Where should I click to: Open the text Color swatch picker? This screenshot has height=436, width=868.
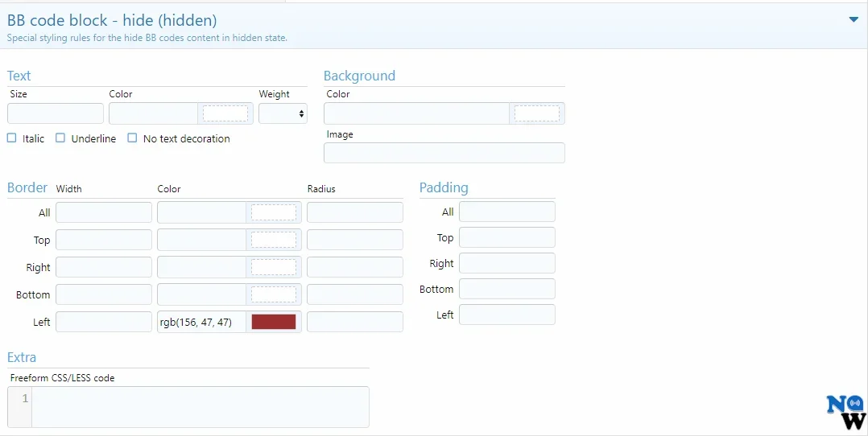coord(225,113)
